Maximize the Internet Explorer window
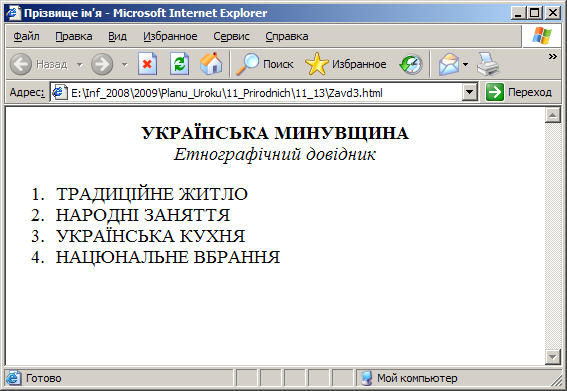Screen dimensions: 567x391 (535, 13)
